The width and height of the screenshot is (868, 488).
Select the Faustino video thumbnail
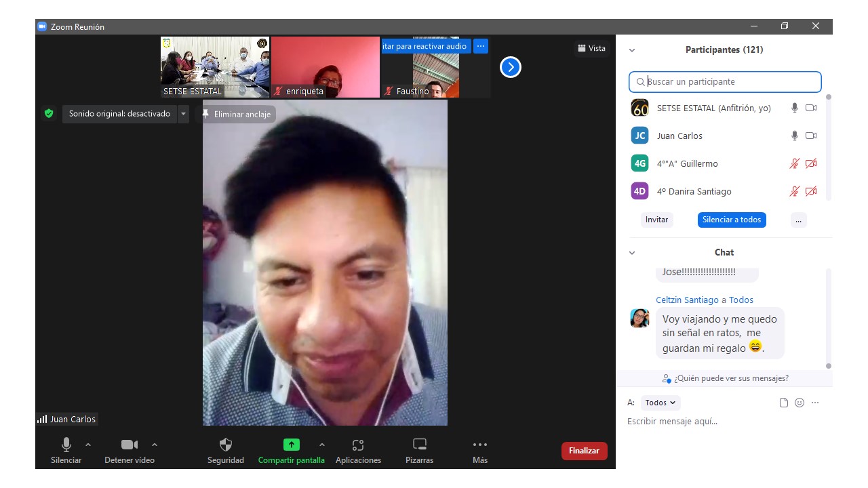(x=435, y=67)
